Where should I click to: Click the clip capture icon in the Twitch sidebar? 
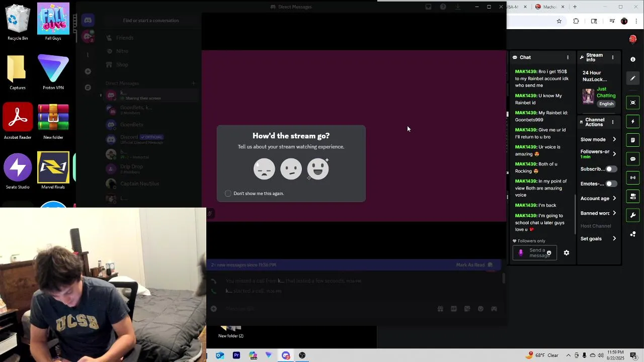(x=633, y=103)
